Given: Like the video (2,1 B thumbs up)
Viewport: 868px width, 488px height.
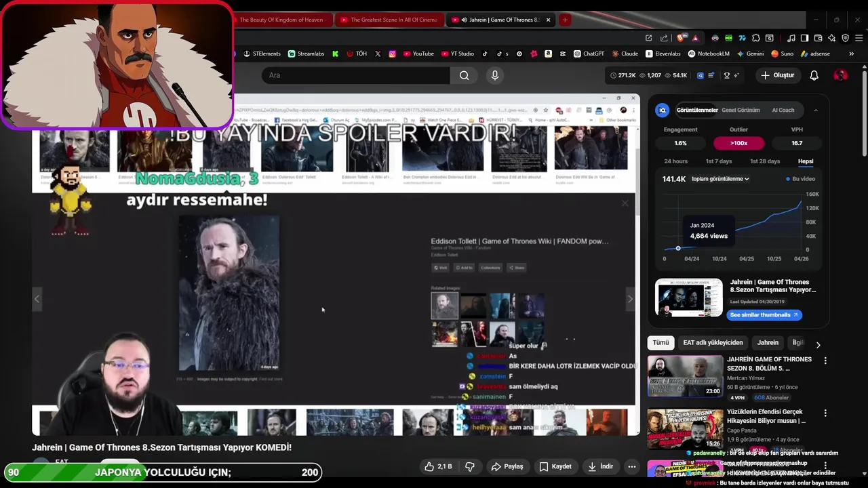Looking at the screenshot, I should coord(438,466).
